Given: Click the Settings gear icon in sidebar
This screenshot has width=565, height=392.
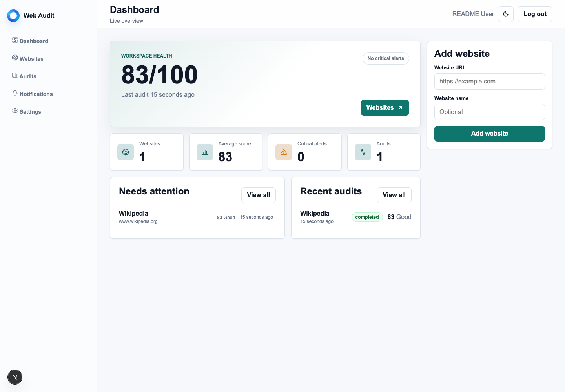Looking at the screenshot, I should click(15, 111).
